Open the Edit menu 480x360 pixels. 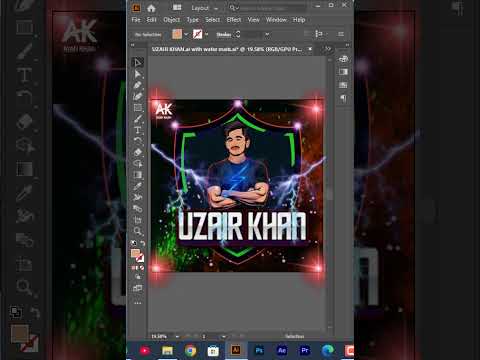[x=151, y=20]
